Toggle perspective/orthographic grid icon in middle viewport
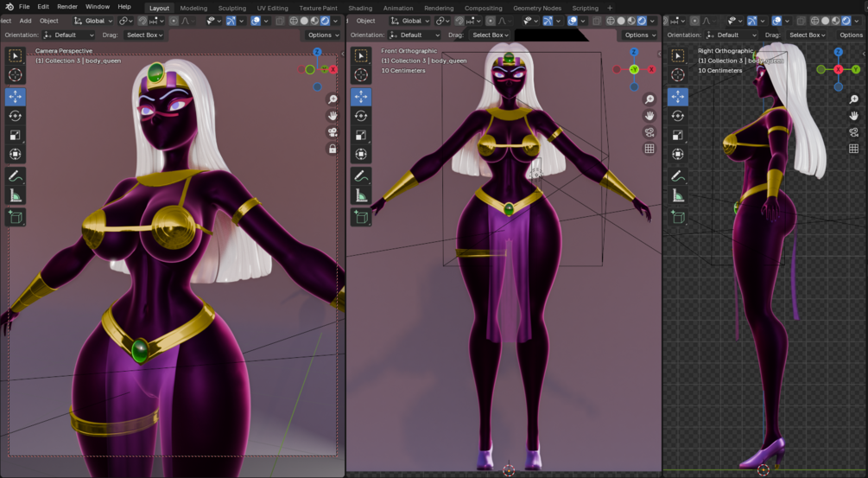Viewport: 868px width, 478px height. point(649,149)
